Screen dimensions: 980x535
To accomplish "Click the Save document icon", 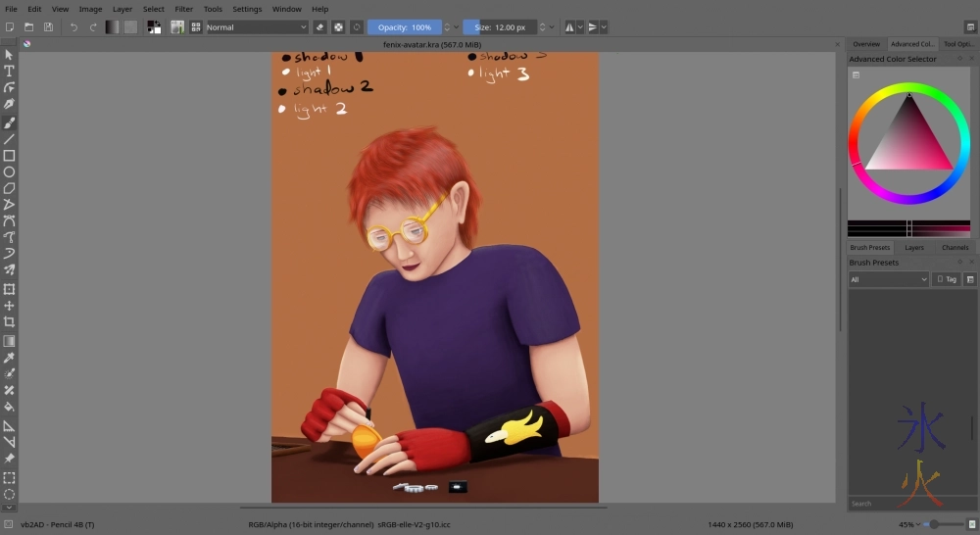I will (x=48, y=27).
